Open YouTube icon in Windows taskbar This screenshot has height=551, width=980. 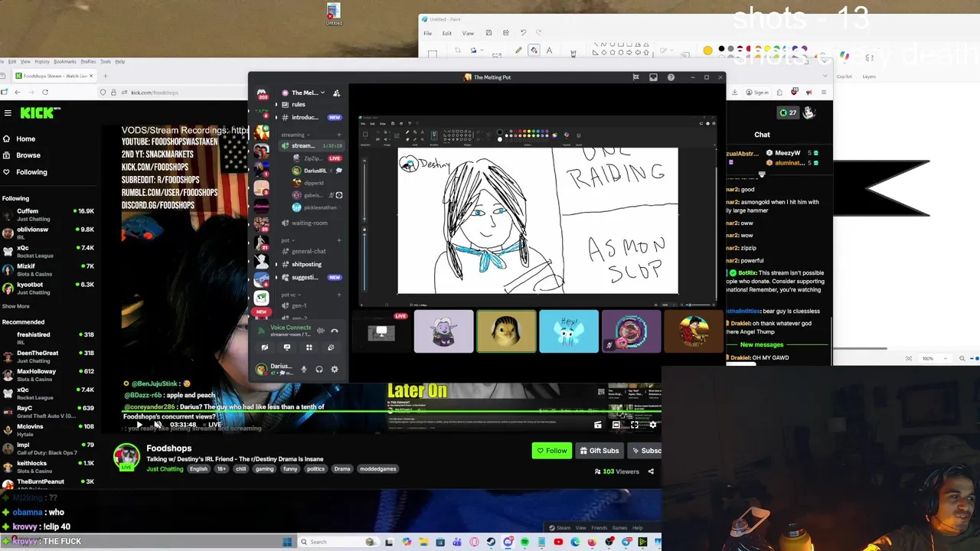(558, 542)
